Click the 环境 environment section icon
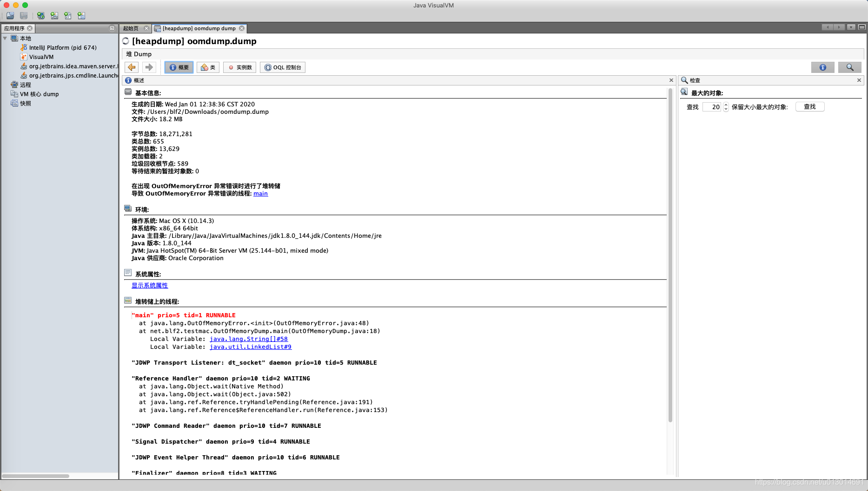 (x=128, y=209)
